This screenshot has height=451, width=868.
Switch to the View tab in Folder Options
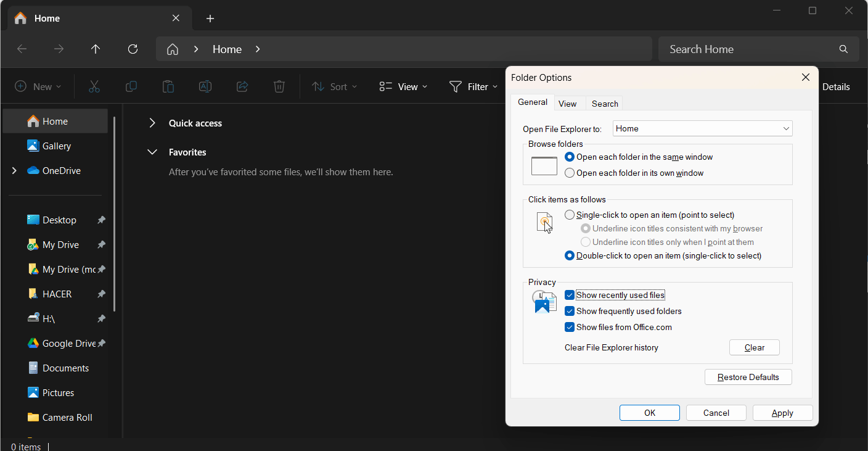point(568,103)
